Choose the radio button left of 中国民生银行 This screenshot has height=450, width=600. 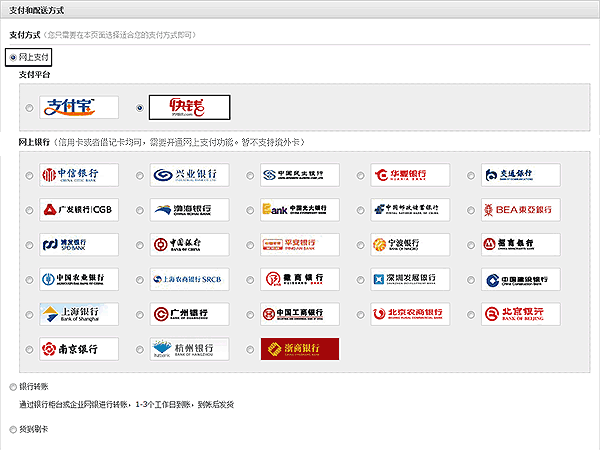250,175
